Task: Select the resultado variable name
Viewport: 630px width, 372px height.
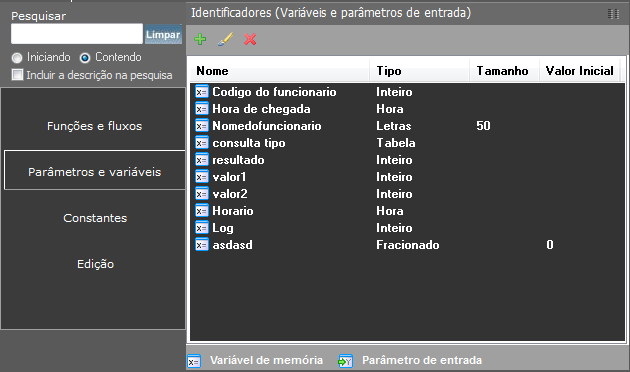Action: tap(238, 159)
